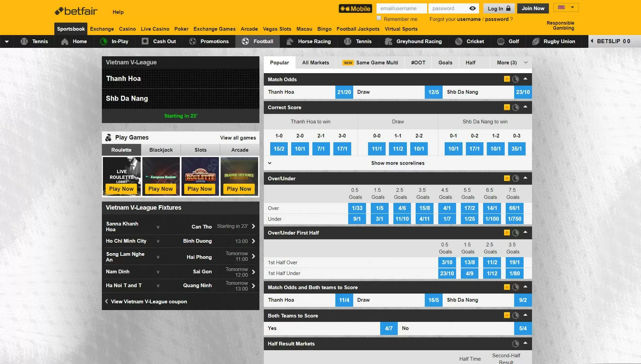The width and height of the screenshot is (641, 364).
Task: Click yellow icon on Correct Score header
Action: pos(507,107)
